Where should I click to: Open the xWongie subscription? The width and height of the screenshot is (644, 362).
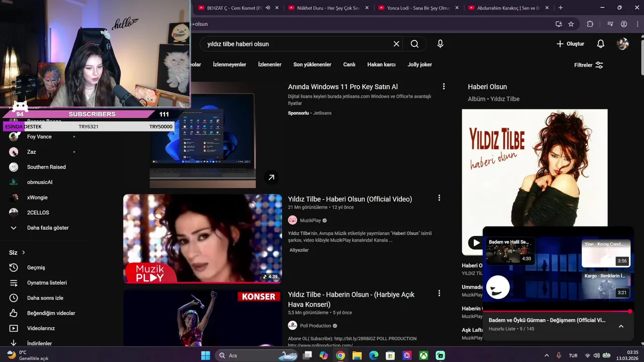coord(37,198)
